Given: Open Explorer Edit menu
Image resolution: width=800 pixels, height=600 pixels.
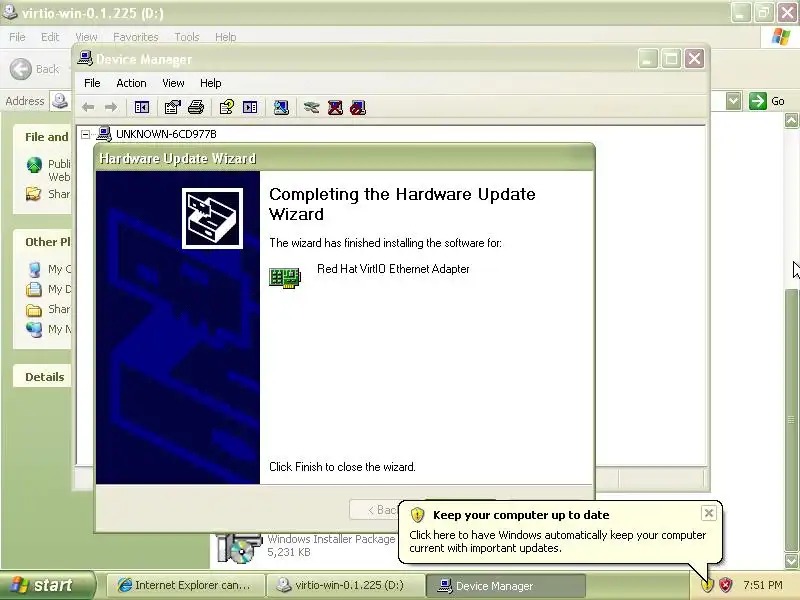Looking at the screenshot, I should coord(50,37).
